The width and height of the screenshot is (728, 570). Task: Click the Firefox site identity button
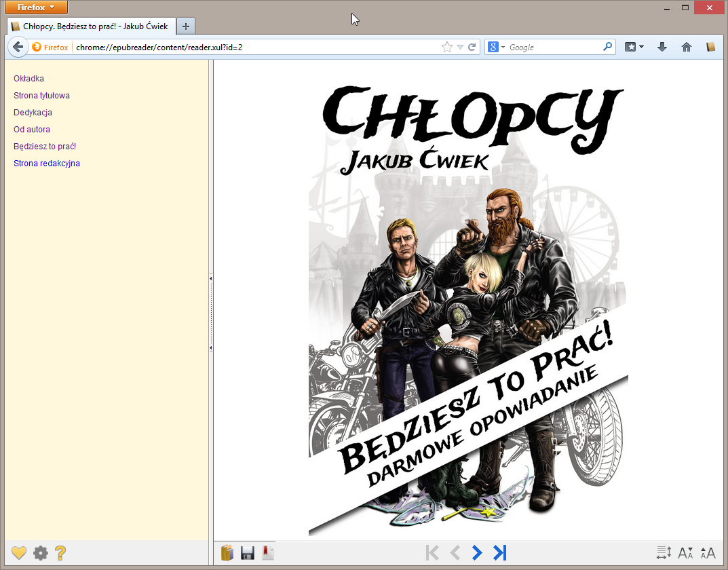pyautogui.click(x=50, y=47)
